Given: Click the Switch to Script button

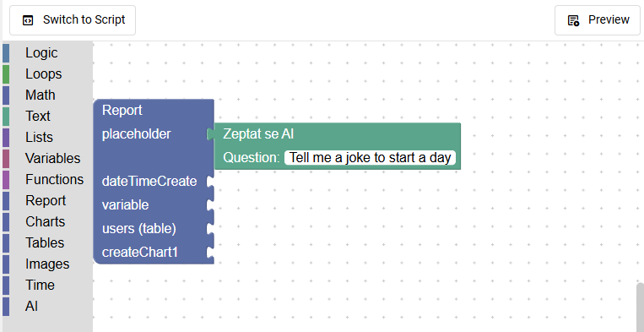Looking at the screenshot, I should pyautogui.click(x=73, y=20).
